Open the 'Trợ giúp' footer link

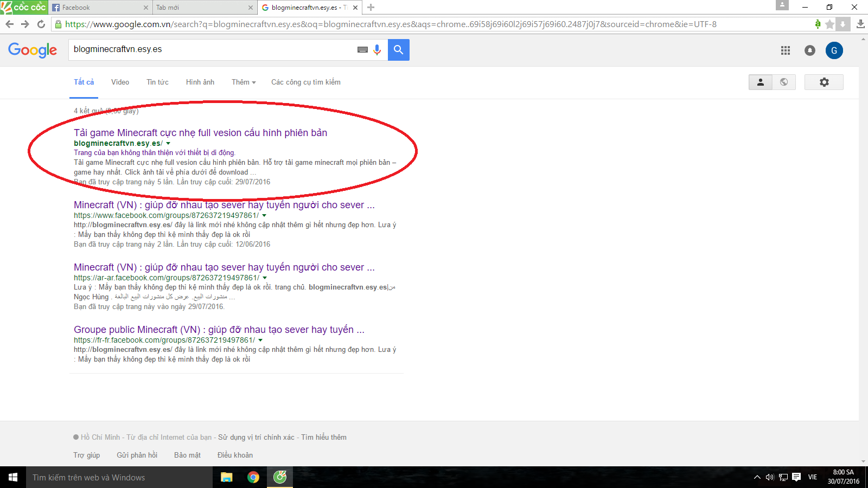pyautogui.click(x=87, y=455)
